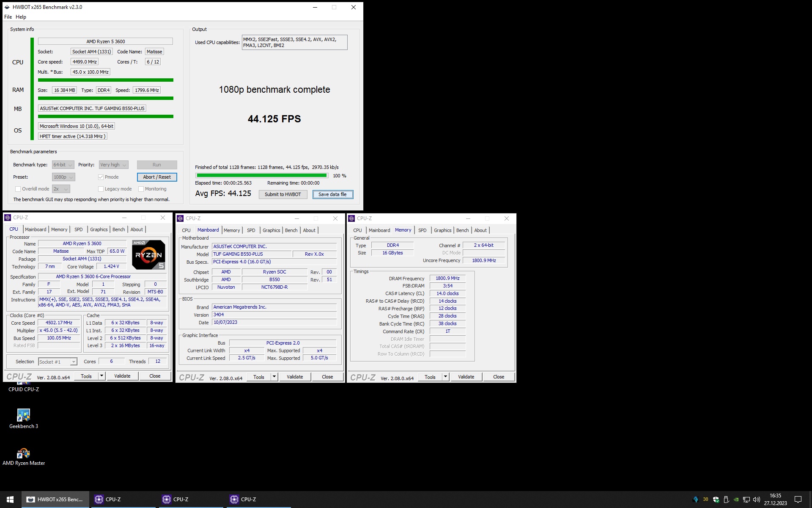
Task: Open the Benchmark type 64-bit dropdown
Action: point(63,165)
